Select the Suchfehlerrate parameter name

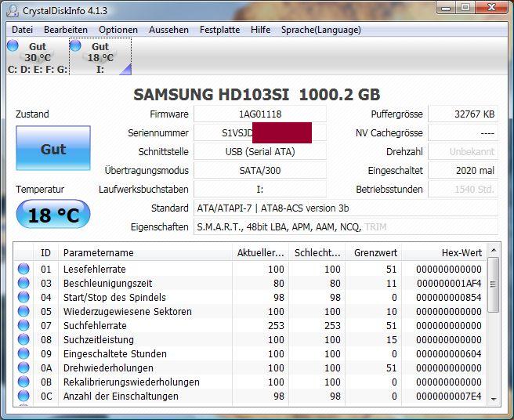coord(95,325)
